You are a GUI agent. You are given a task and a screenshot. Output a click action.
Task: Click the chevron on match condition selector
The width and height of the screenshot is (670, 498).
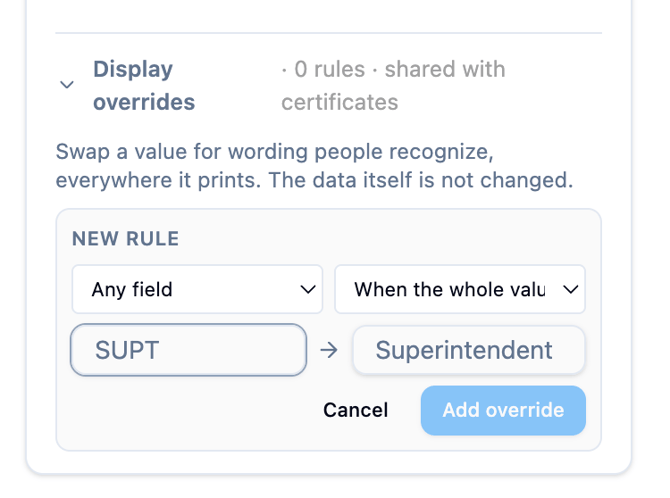[570, 290]
